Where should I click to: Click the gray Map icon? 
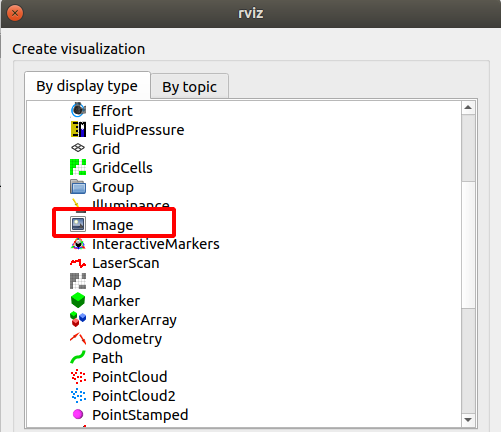click(78, 281)
